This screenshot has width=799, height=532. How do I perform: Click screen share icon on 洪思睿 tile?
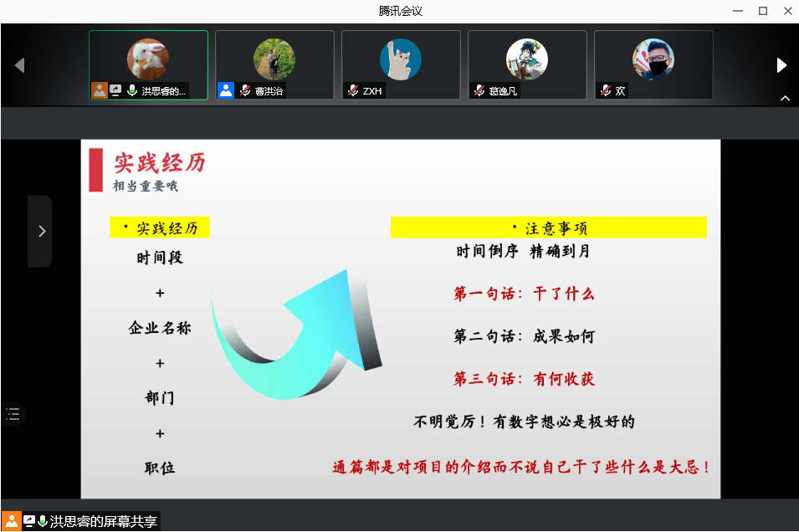(x=115, y=91)
